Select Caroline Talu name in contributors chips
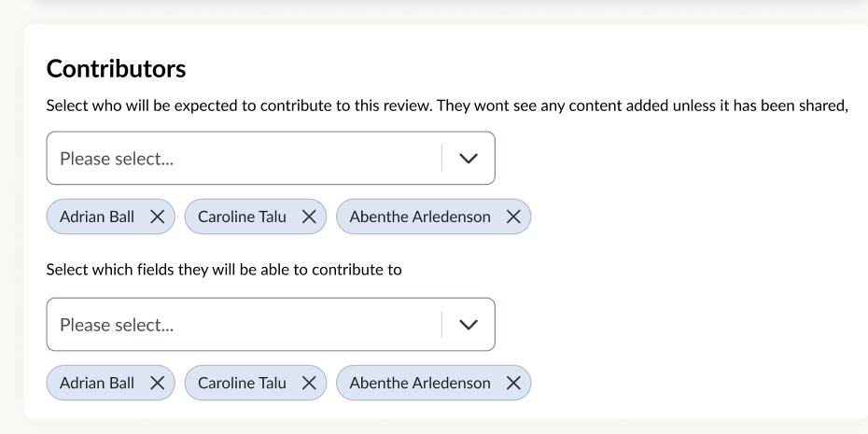Viewport: 868px width, 434px height. 242,217
